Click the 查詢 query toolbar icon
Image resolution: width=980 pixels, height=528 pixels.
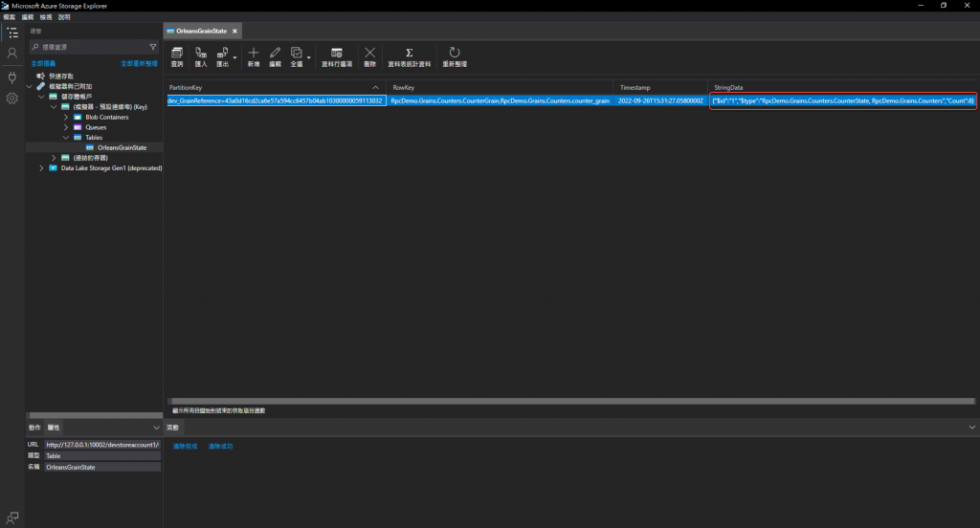pyautogui.click(x=177, y=56)
